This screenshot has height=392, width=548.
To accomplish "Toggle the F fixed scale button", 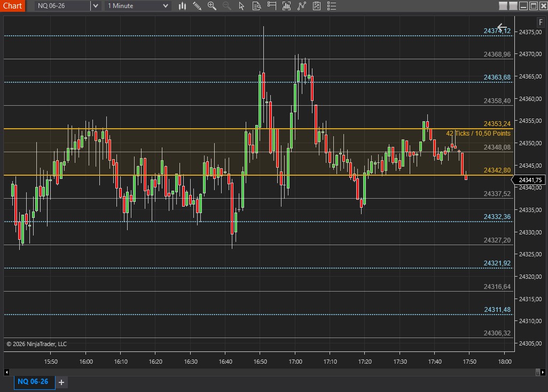I will [x=541, y=22].
